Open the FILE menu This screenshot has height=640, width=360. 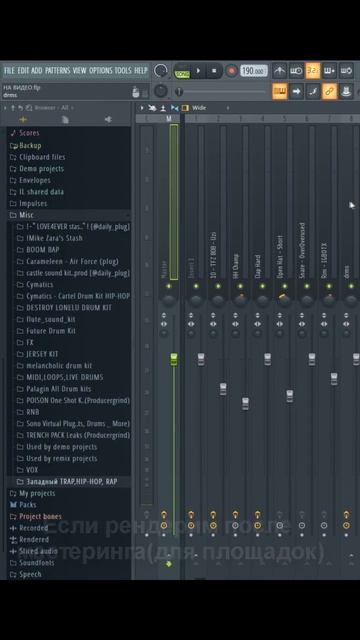(9, 71)
